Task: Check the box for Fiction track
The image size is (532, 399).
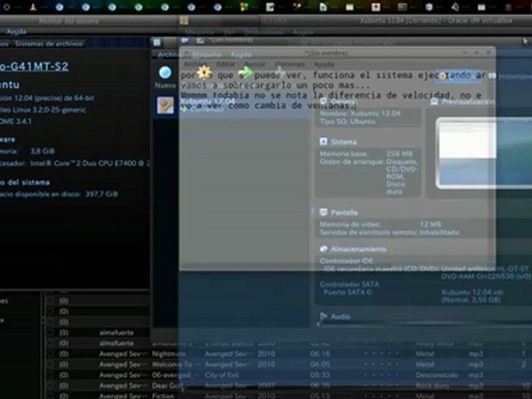Action: pos(50,396)
